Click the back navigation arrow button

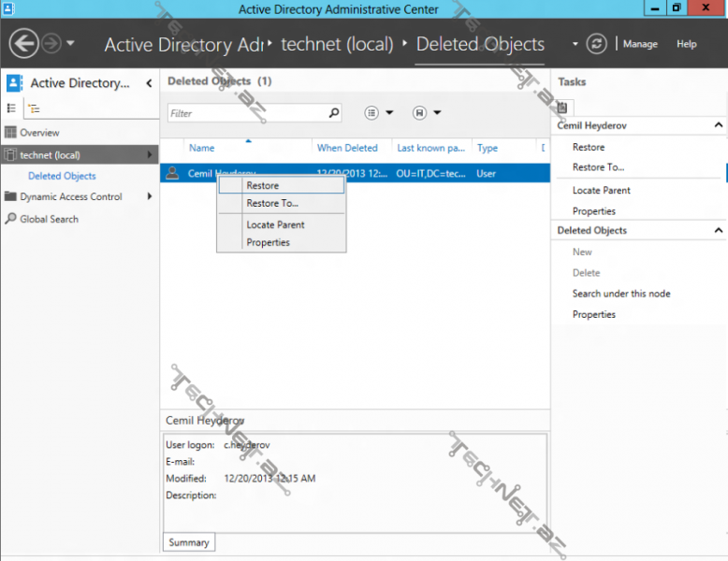coord(24,44)
